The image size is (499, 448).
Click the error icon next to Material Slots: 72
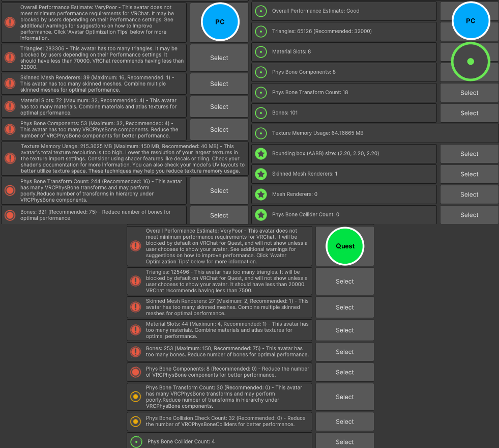10,107
